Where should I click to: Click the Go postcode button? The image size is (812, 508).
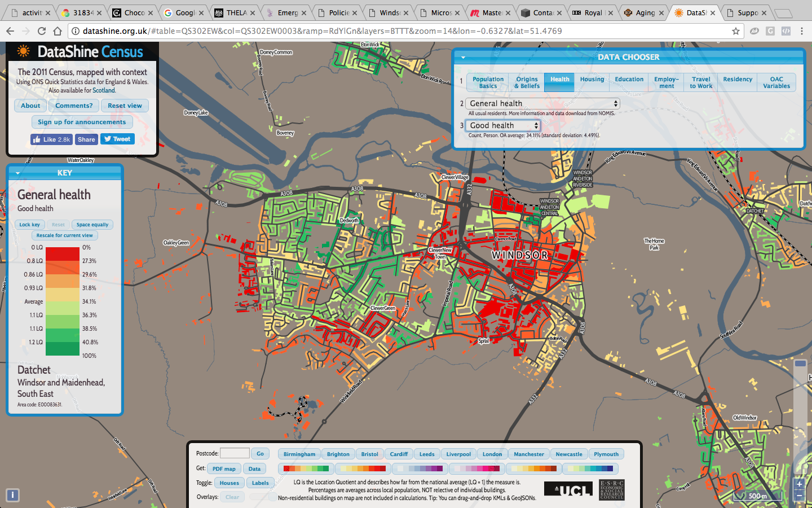click(260, 454)
